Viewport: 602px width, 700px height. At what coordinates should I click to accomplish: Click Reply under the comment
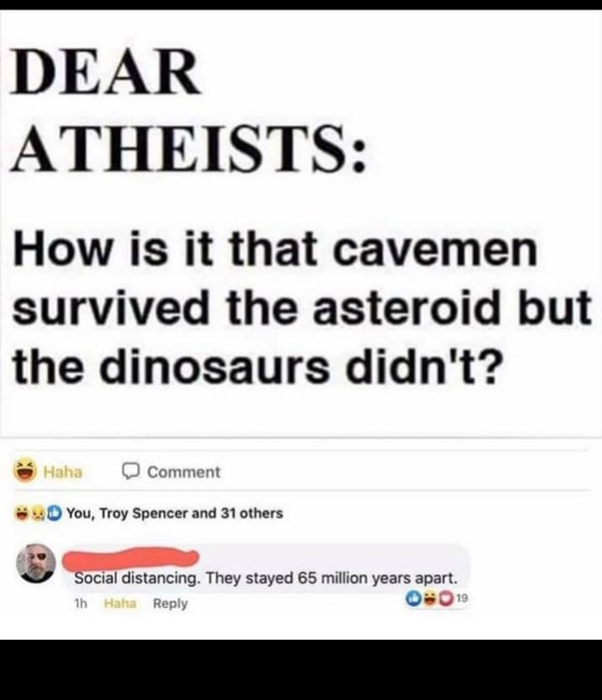pyautogui.click(x=170, y=604)
